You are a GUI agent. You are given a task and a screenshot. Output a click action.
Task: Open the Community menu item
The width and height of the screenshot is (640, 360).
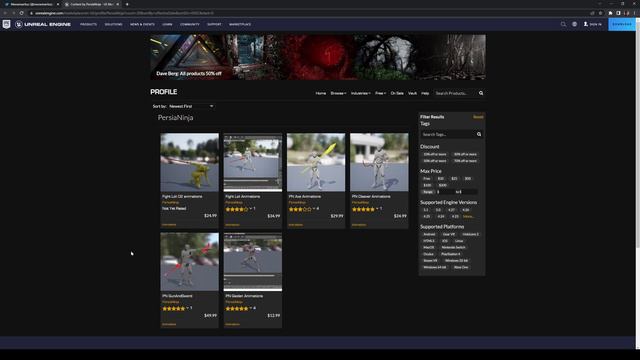tap(190, 24)
